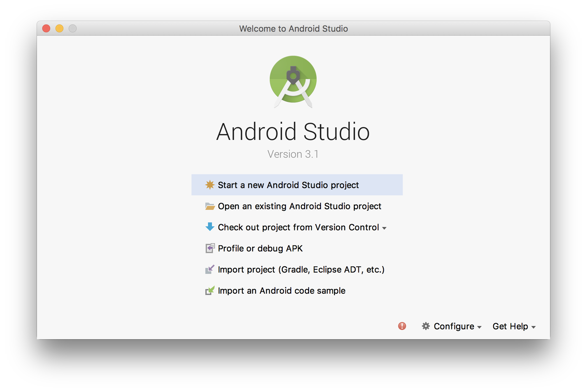Start a new Android Studio project

(x=288, y=185)
